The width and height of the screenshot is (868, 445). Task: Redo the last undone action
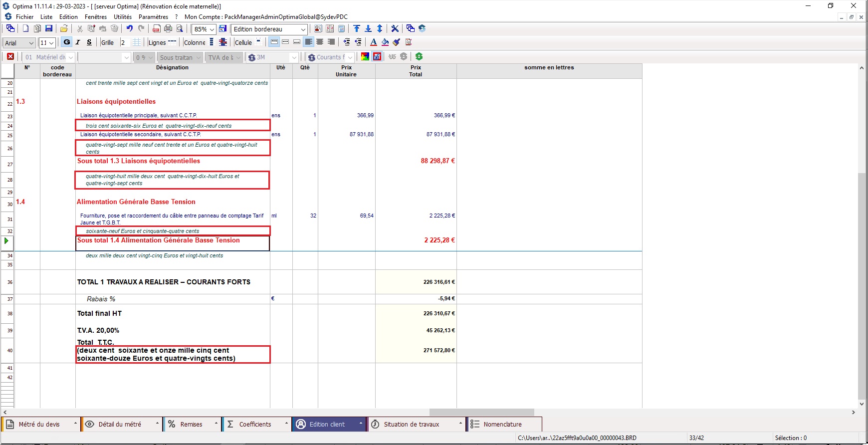[x=141, y=29]
